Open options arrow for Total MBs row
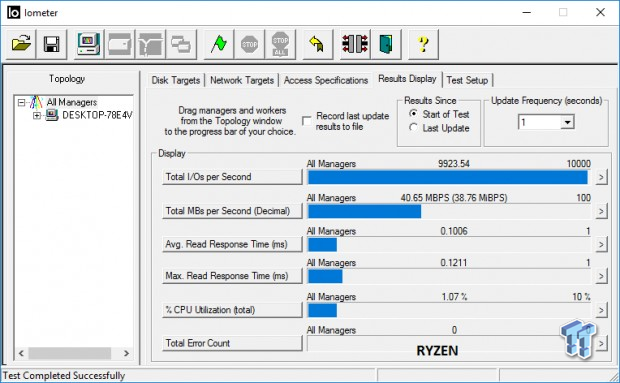620x383 pixels. pos(601,211)
